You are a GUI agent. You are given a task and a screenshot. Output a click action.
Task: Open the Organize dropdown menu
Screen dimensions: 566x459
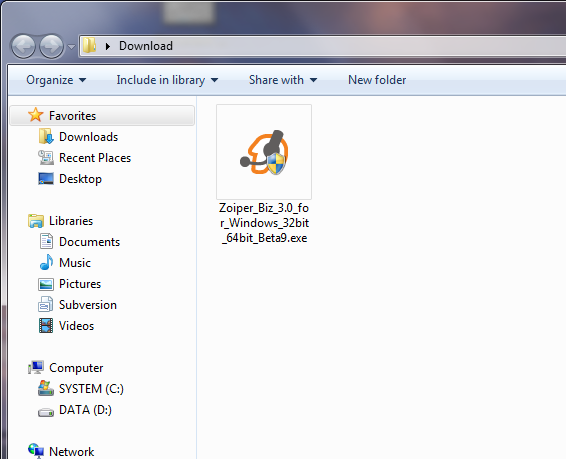[56, 80]
